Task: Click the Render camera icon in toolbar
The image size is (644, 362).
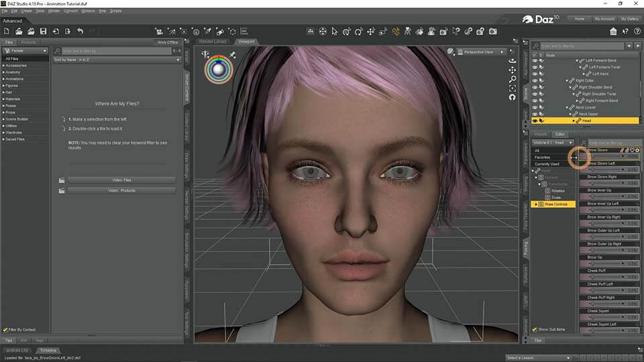Action: pyautogui.click(x=493, y=32)
